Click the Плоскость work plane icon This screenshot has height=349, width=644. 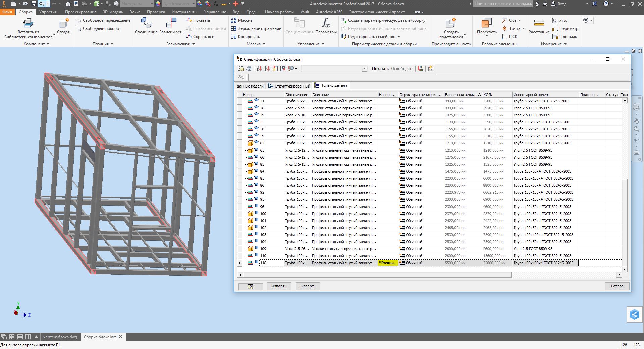[x=486, y=23]
